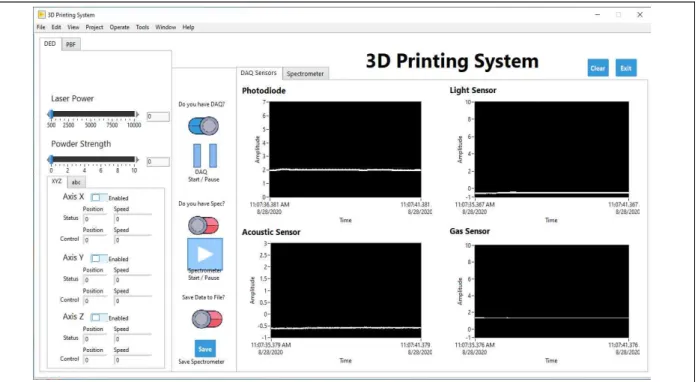Open the Window menu
This screenshot has width=698, height=382.
click(166, 27)
